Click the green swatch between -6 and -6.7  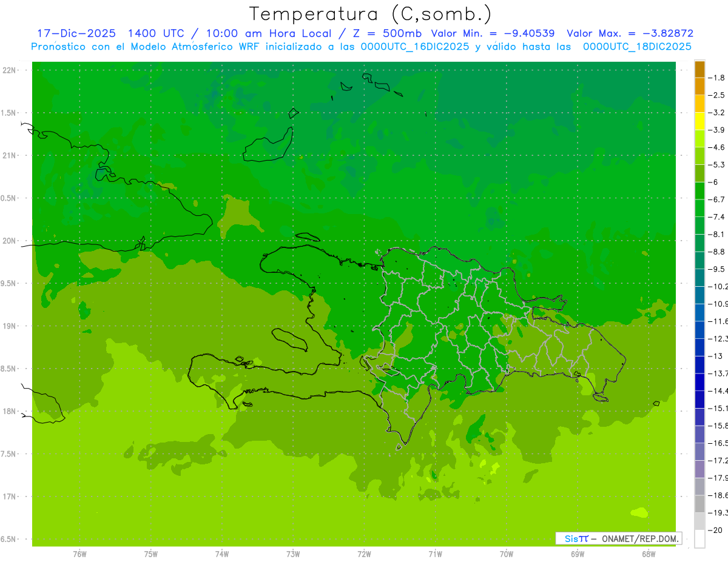[x=699, y=191]
